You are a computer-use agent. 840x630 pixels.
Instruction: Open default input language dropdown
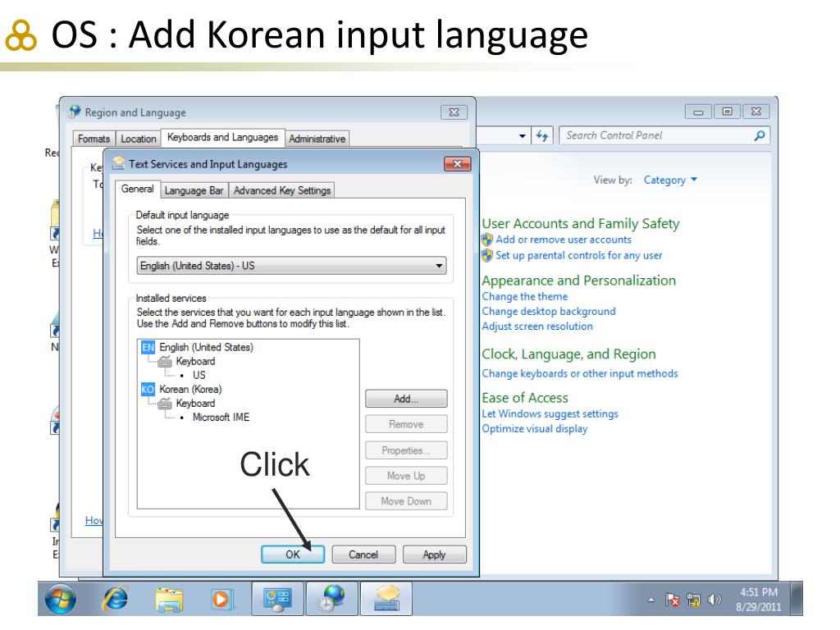pos(292,266)
